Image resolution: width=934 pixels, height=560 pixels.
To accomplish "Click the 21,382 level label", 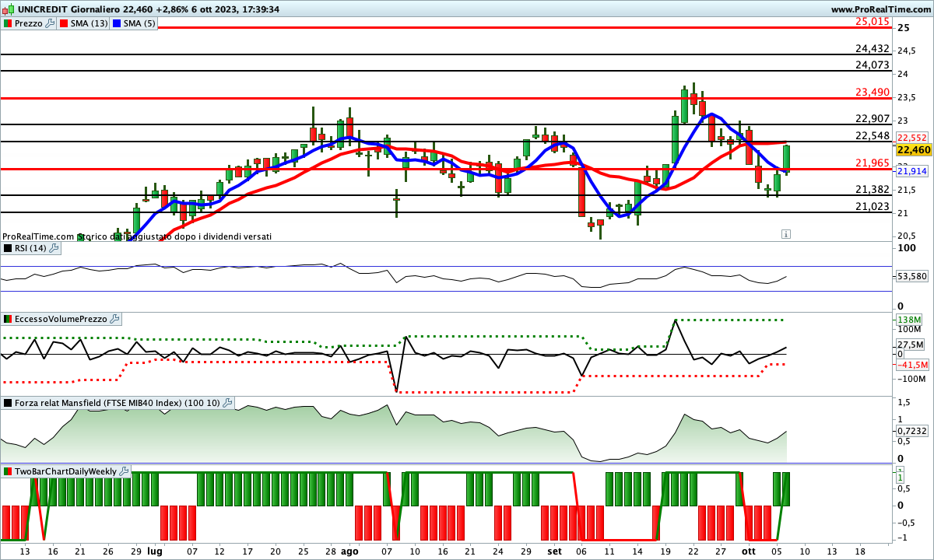I will tap(872, 189).
